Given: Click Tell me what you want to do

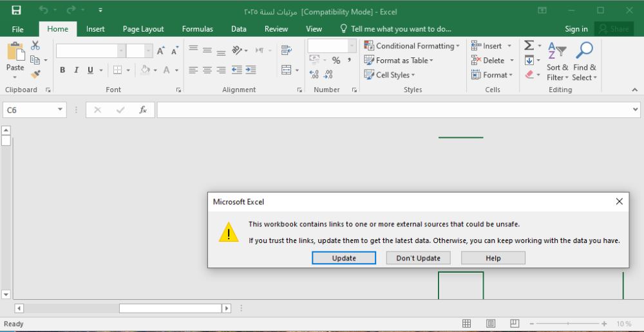Looking at the screenshot, I should (396, 29).
